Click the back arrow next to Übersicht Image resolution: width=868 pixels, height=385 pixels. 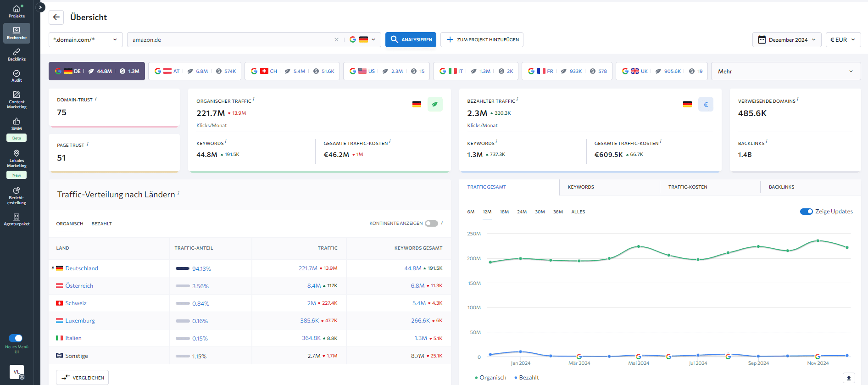56,17
